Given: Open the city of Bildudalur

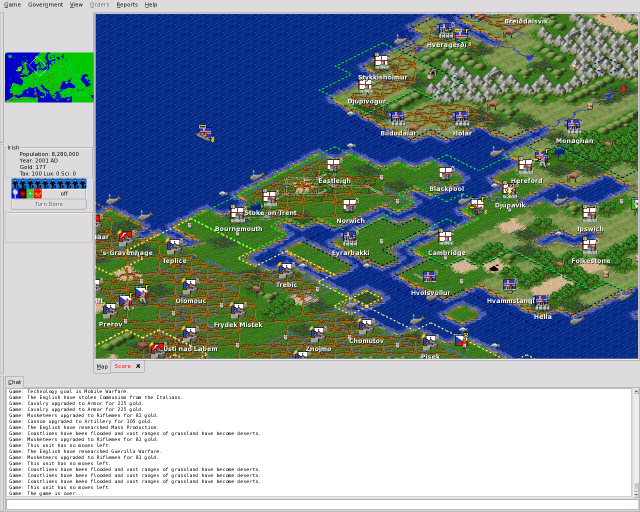Looking at the screenshot, I should (397, 118).
